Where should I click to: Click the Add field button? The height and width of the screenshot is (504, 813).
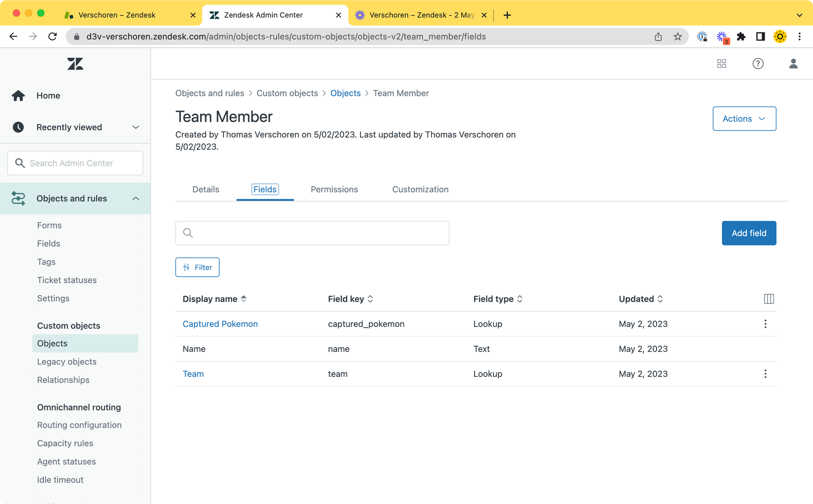pos(748,233)
